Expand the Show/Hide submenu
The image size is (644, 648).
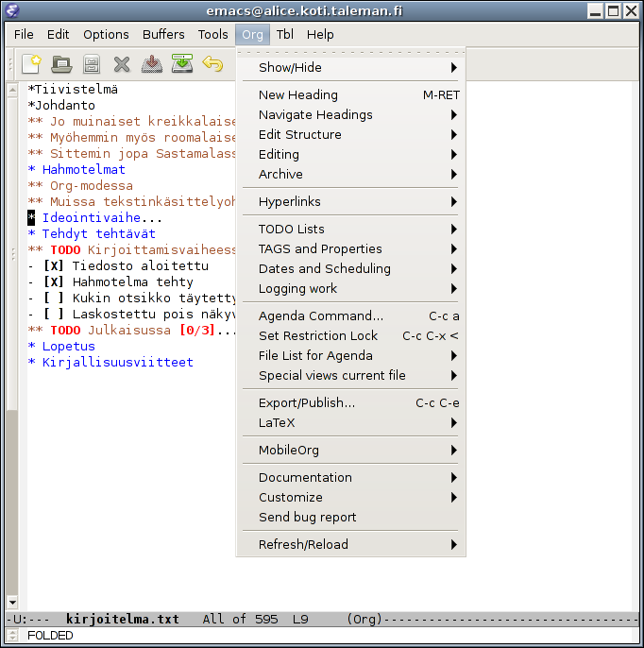pos(350,67)
